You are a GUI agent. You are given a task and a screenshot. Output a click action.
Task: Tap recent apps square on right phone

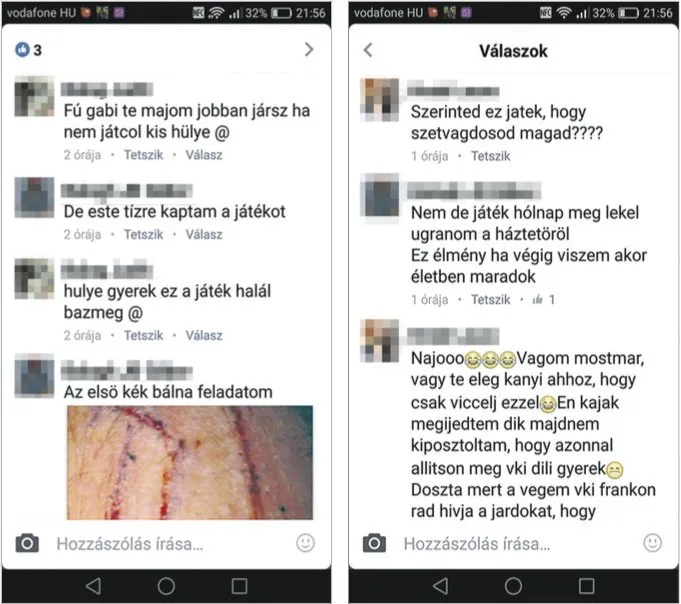coord(586,586)
